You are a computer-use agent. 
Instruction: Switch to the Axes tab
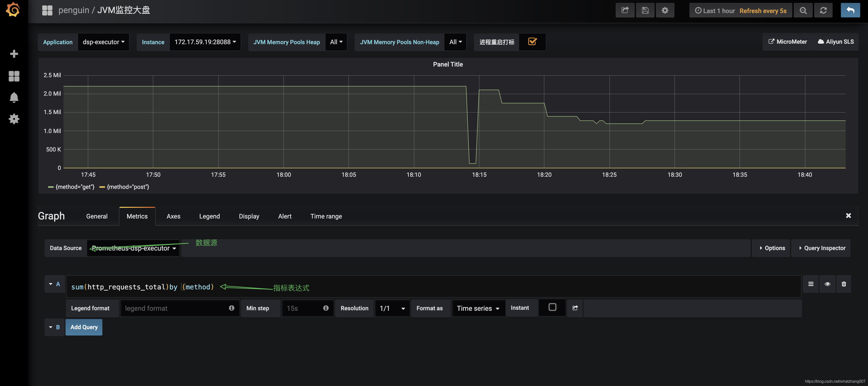pyautogui.click(x=173, y=217)
